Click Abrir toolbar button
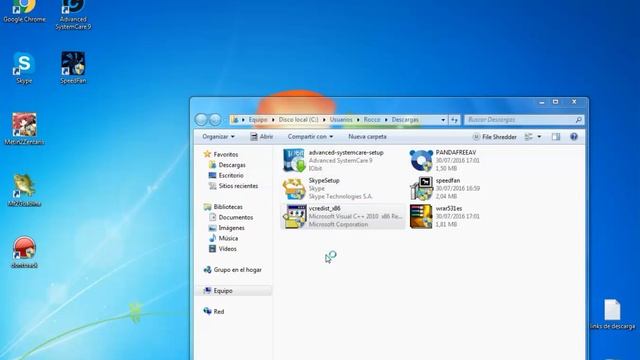The width and height of the screenshot is (640, 360). coord(262,137)
